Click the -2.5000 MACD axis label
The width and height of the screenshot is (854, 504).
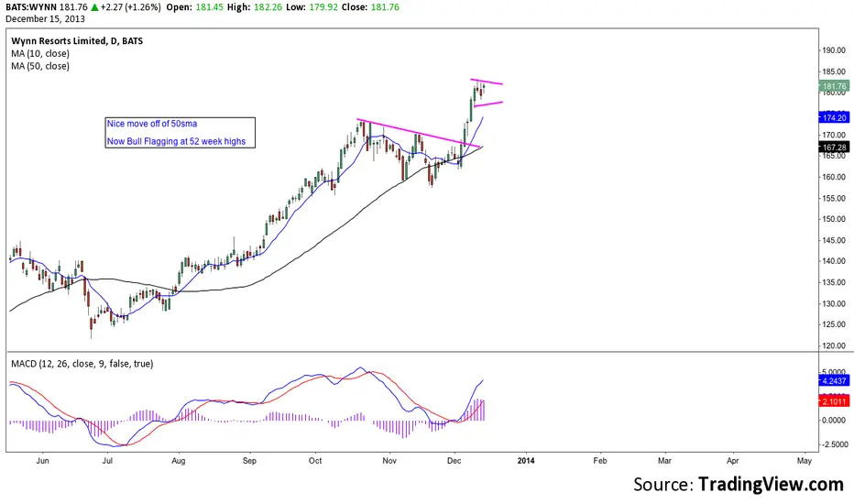coord(833,444)
